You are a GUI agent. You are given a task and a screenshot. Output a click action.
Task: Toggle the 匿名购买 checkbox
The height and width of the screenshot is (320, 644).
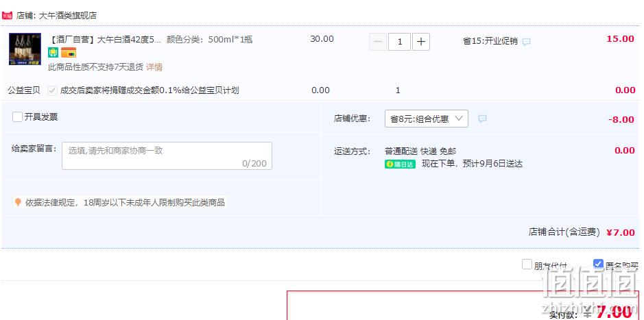(599, 264)
